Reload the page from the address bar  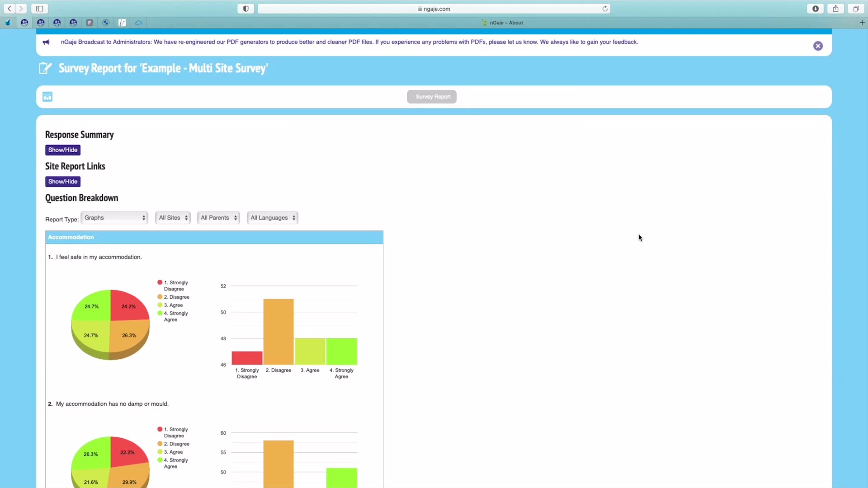tap(605, 9)
